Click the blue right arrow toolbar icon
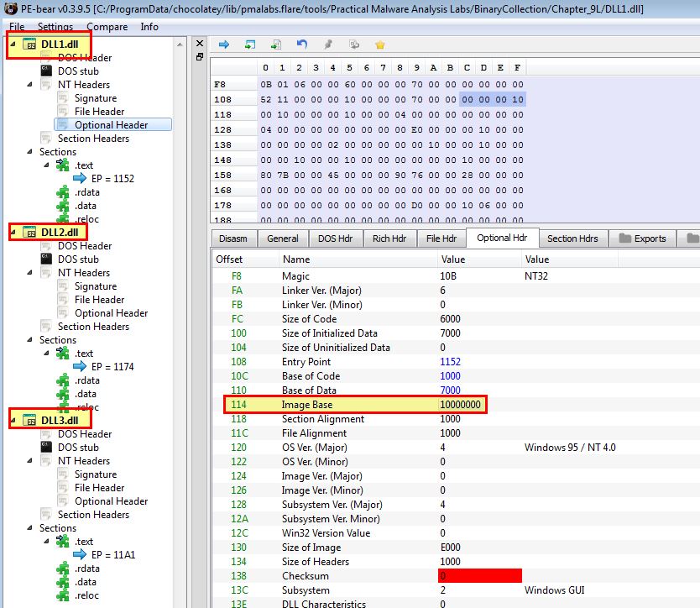 click(x=224, y=45)
